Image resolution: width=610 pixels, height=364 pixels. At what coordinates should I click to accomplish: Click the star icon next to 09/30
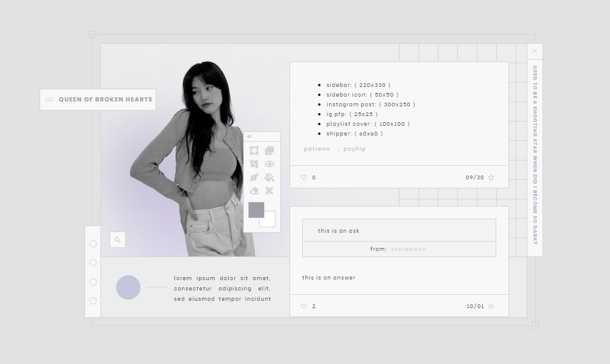pyautogui.click(x=491, y=177)
